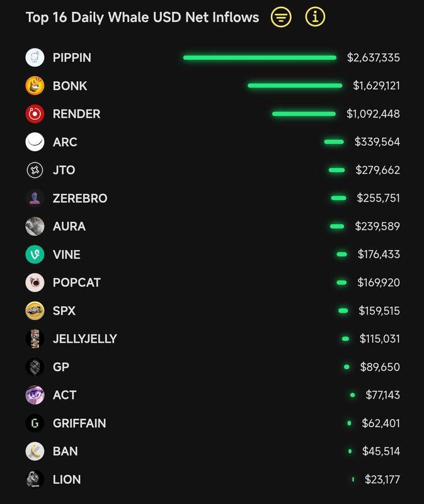The image size is (424, 504).
Task: Open the ZEREBRO token name
Action: 80,198
